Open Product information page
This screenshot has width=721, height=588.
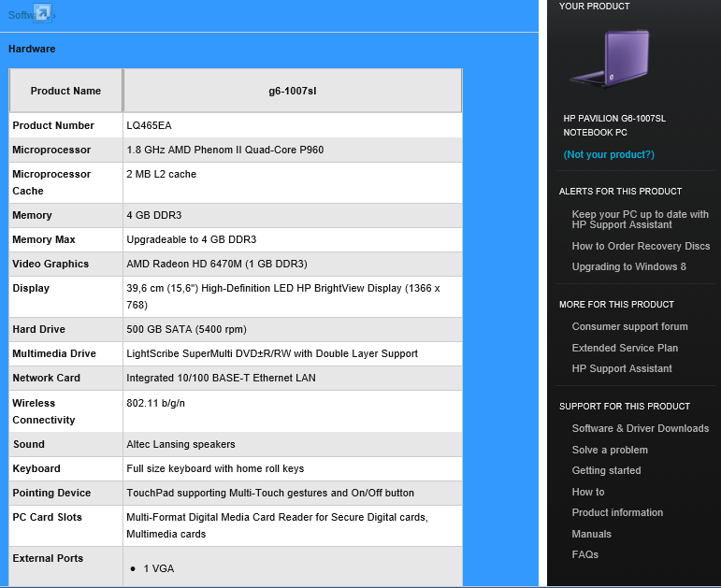pos(617,512)
